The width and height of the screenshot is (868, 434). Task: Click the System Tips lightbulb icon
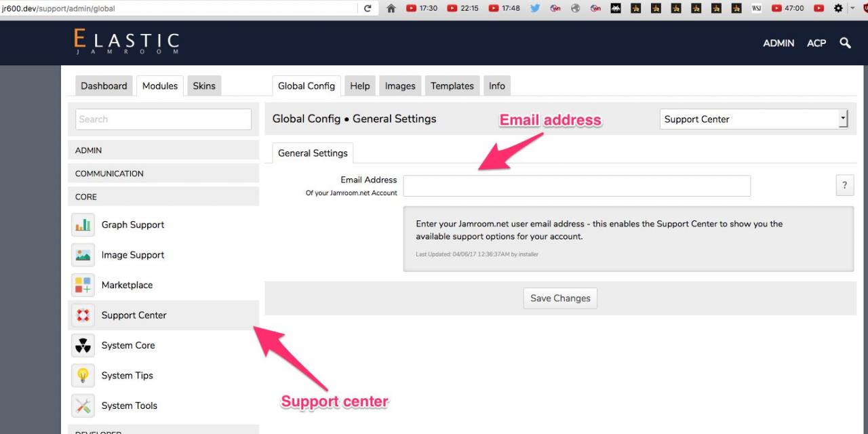83,375
